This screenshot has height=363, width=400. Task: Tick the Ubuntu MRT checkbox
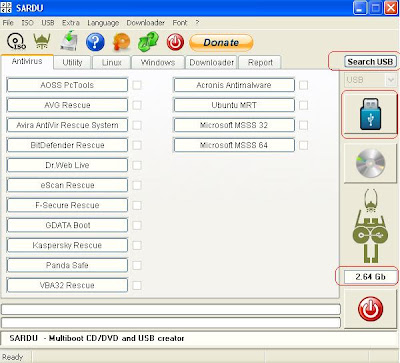pyautogui.click(x=303, y=105)
